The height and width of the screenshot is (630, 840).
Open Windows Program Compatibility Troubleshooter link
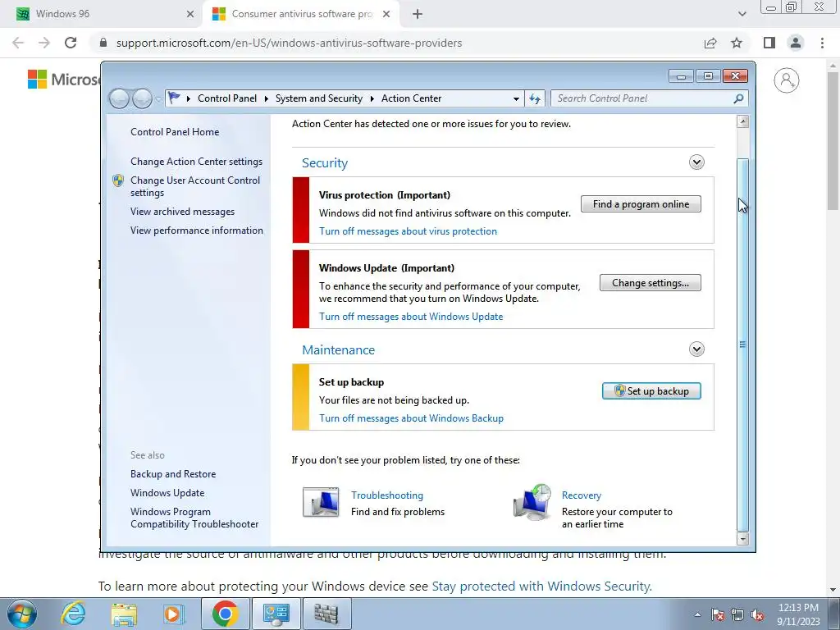[194, 518]
